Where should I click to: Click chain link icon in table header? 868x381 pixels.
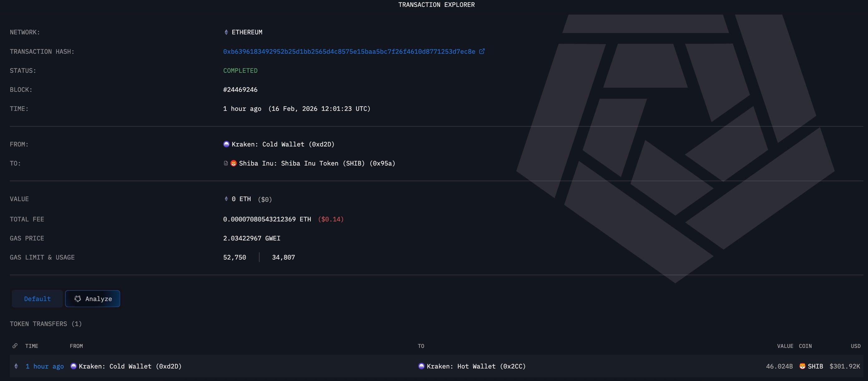point(15,346)
